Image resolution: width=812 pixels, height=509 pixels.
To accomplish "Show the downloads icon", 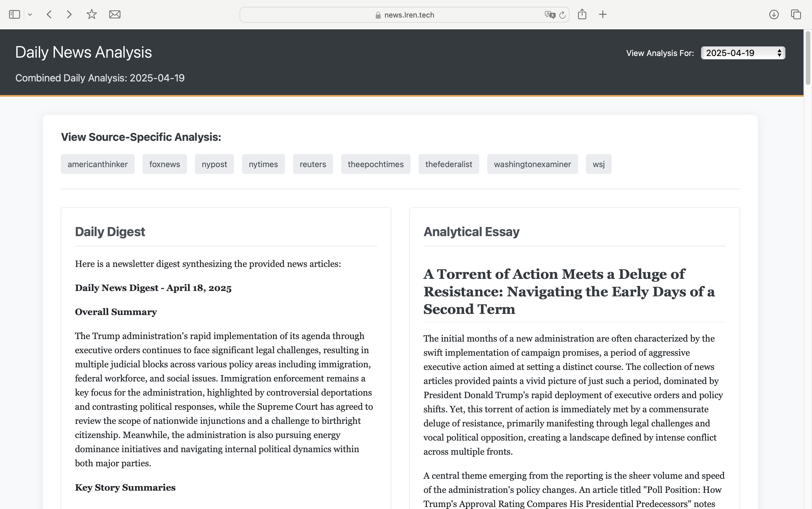I will point(774,14).
